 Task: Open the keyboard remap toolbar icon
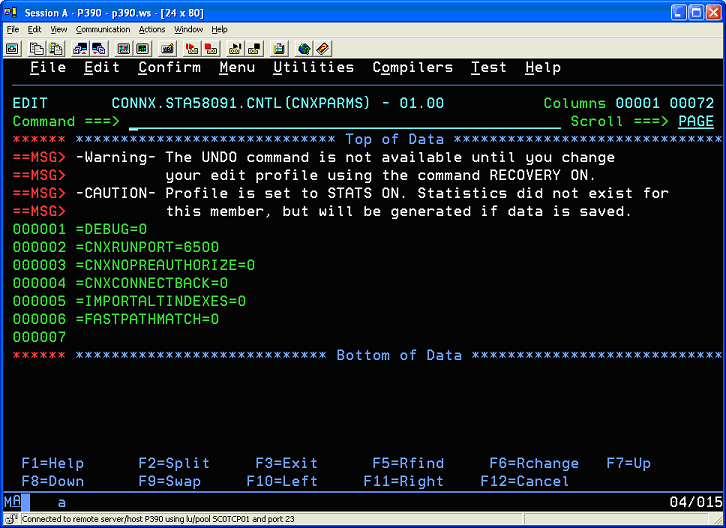pyautogui.click(x=167, y=49)
